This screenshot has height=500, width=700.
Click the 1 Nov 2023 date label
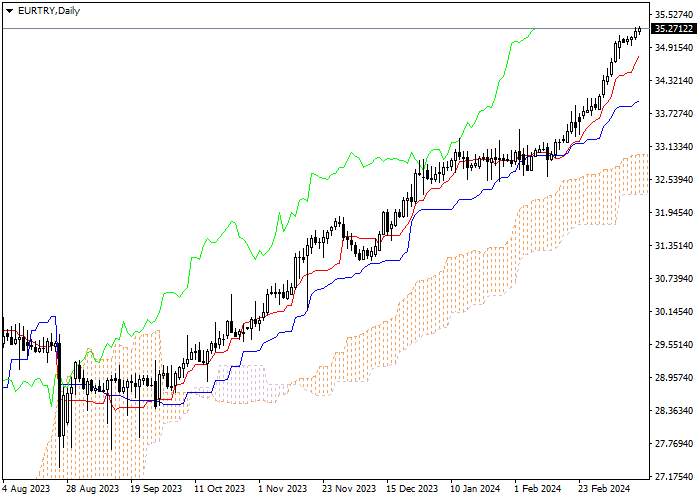coord(283,489)
